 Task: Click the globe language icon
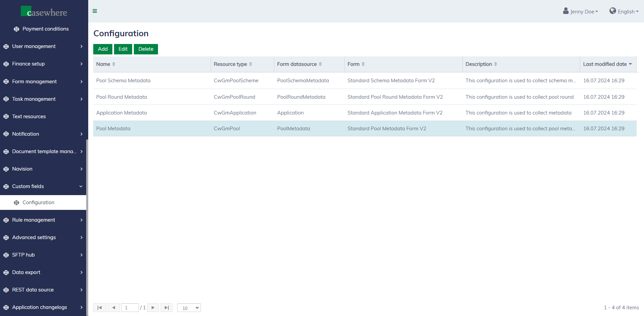tap(612, 11)
